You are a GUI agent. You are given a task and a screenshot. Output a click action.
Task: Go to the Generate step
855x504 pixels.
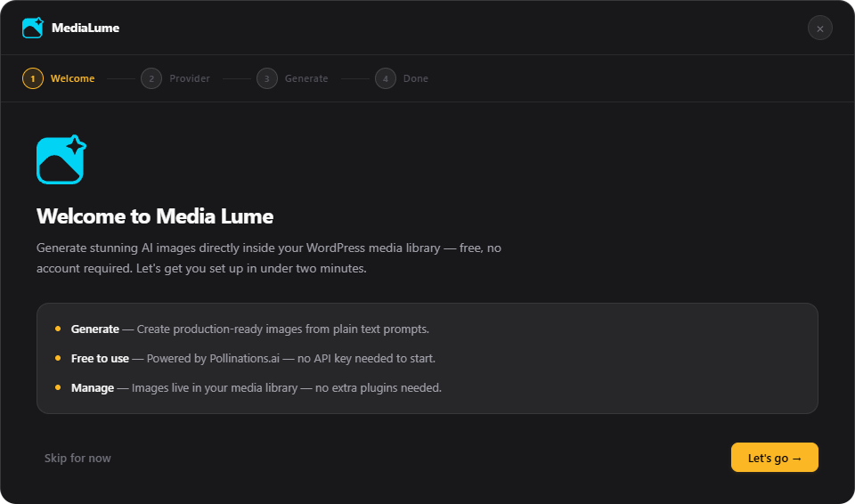[306, 78]
